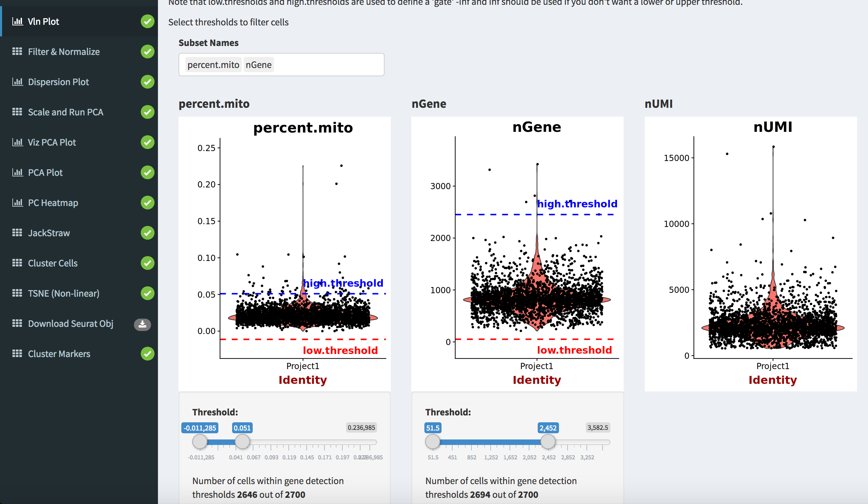Click the grid icon beside Cluster Markers
Screen dimensions: 868x504
pyautogui.click(x=17, y=354)
